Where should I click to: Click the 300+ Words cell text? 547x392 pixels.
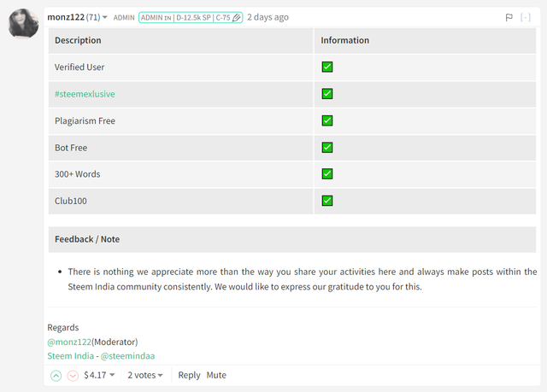77,174
